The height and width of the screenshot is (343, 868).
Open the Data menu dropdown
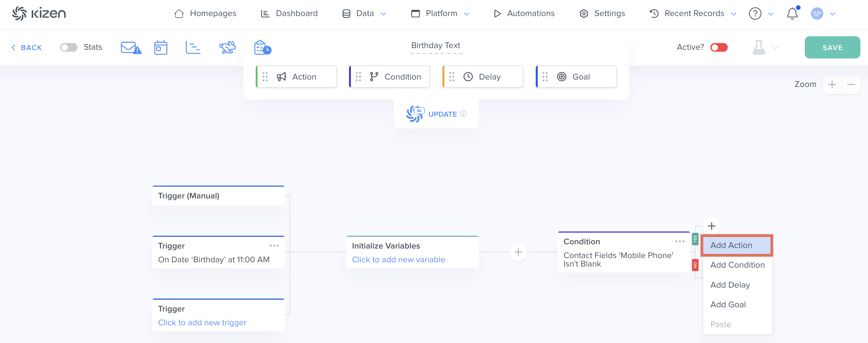365,13
